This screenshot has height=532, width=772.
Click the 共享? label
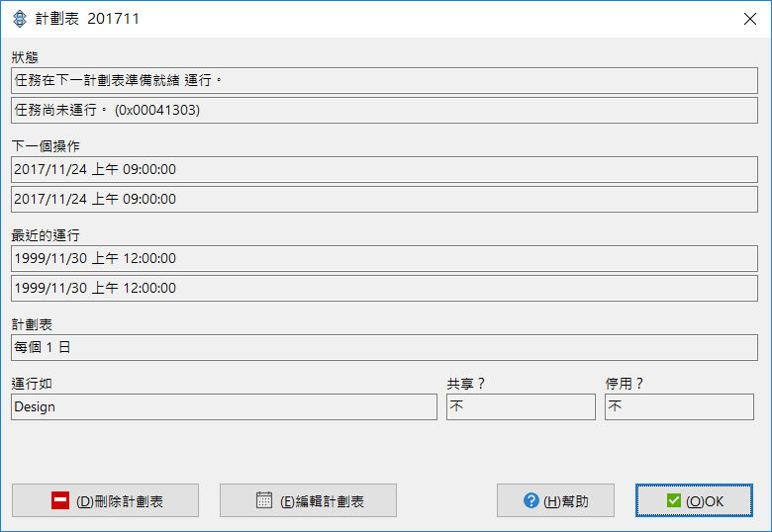(x=466, y=384)
